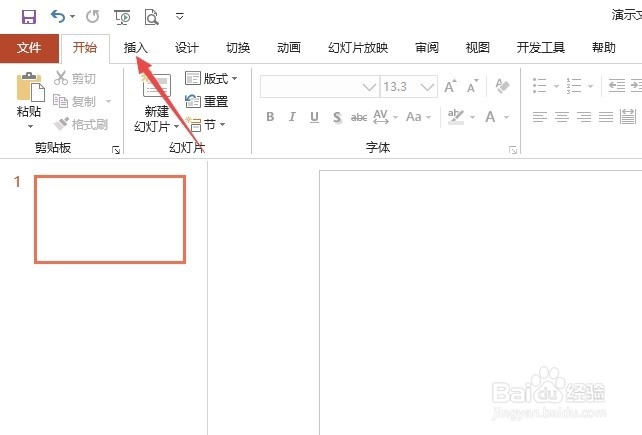Click the font name combo box
Image resolution: width=642 pixels, height=435 pixels.
click(x=319, y=86)
